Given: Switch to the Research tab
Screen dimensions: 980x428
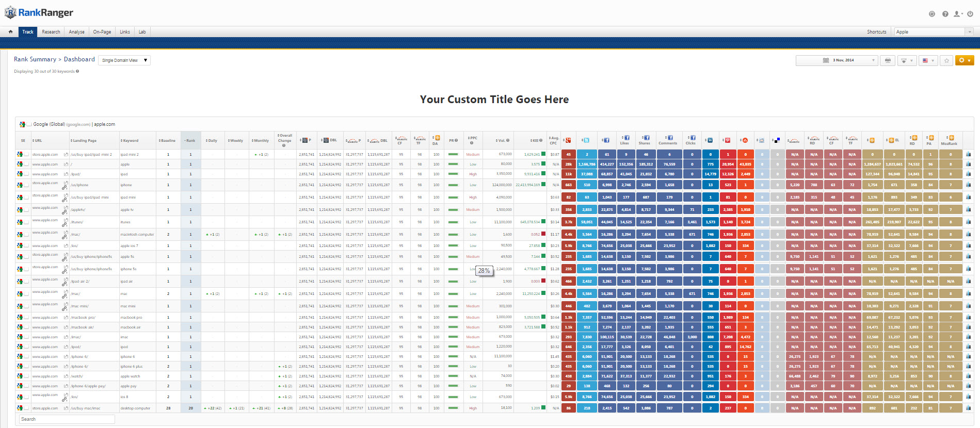Looking at the screenshot, I should [x=51, y=32].
